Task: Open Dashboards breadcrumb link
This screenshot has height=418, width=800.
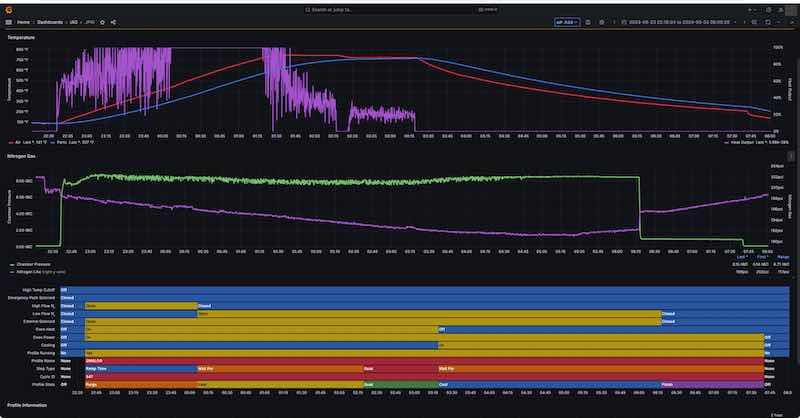Action: pyautogui.click(x=50, y=22)
